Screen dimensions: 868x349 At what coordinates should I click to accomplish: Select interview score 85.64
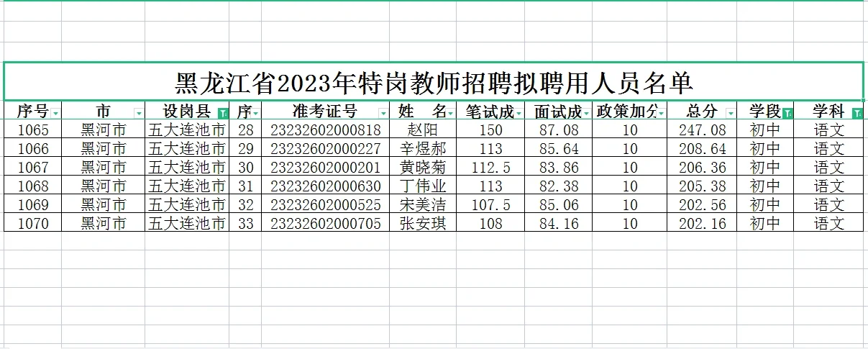pyautogui.click(x=558, y=149)
